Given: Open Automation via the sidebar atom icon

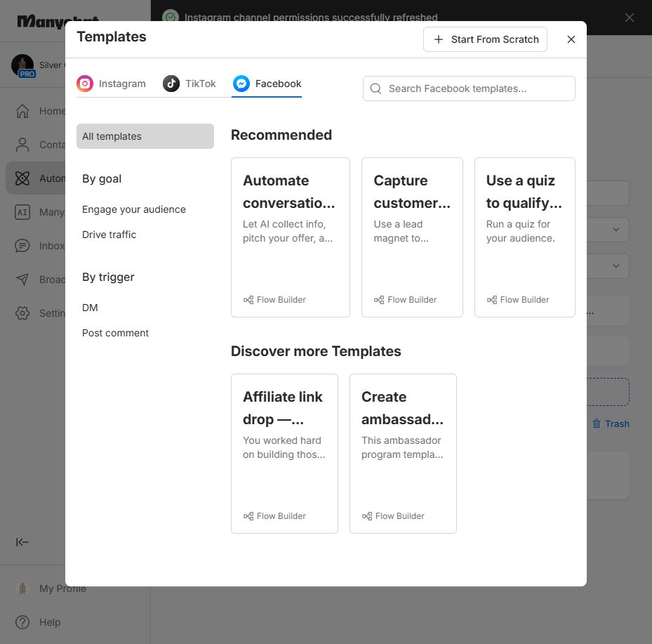Looking at the screenshot, I should [x=22, y=178].
